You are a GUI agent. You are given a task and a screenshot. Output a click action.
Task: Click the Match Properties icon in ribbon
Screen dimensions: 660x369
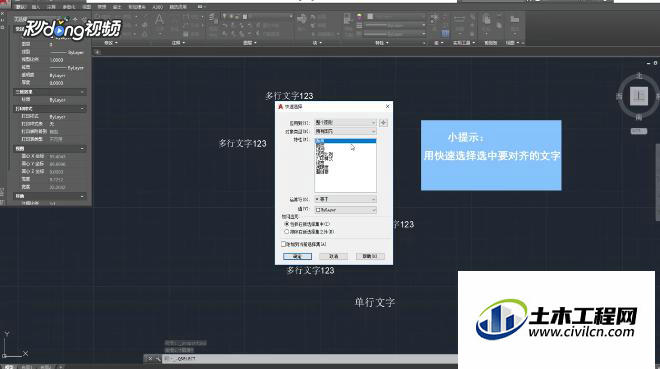pos(347,19)
